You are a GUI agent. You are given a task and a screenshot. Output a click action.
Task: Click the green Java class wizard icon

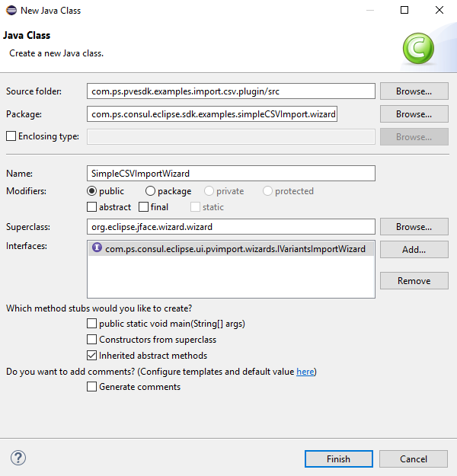[x=418, y=48]
